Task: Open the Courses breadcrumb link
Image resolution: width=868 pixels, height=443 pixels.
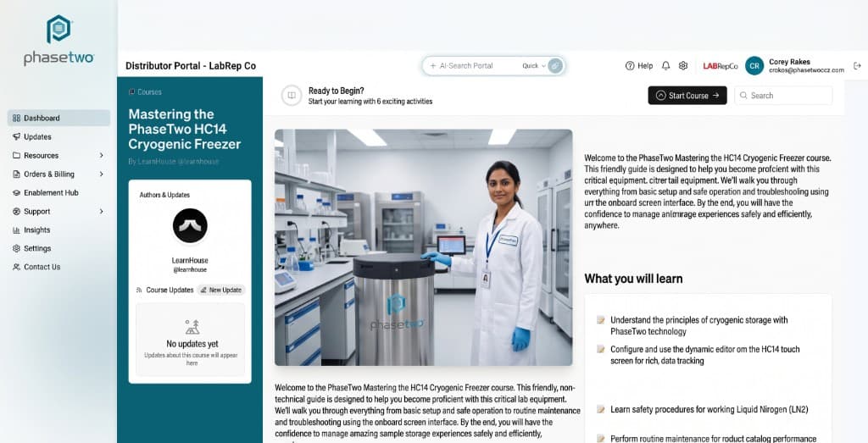Action: point(145,91)
